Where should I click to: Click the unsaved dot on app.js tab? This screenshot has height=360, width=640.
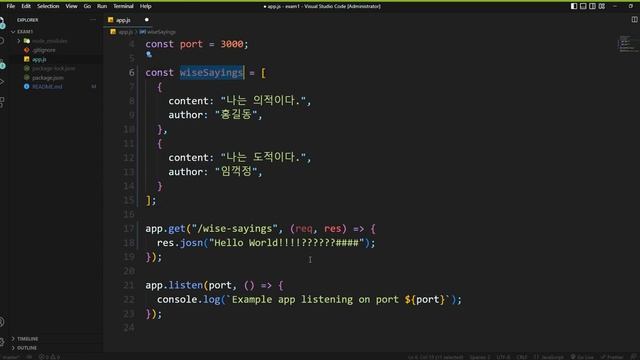pos(147,20)
